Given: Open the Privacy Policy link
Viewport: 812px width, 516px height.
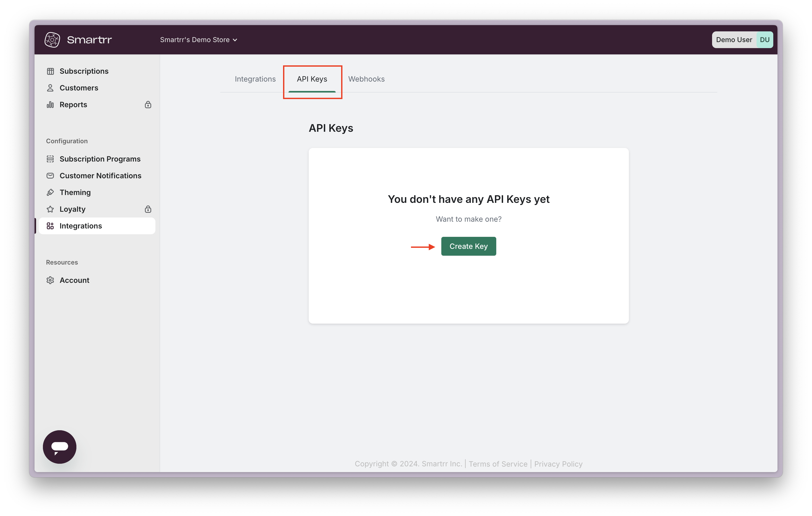Looking at the screenshot, I should (x=558, y=464).
